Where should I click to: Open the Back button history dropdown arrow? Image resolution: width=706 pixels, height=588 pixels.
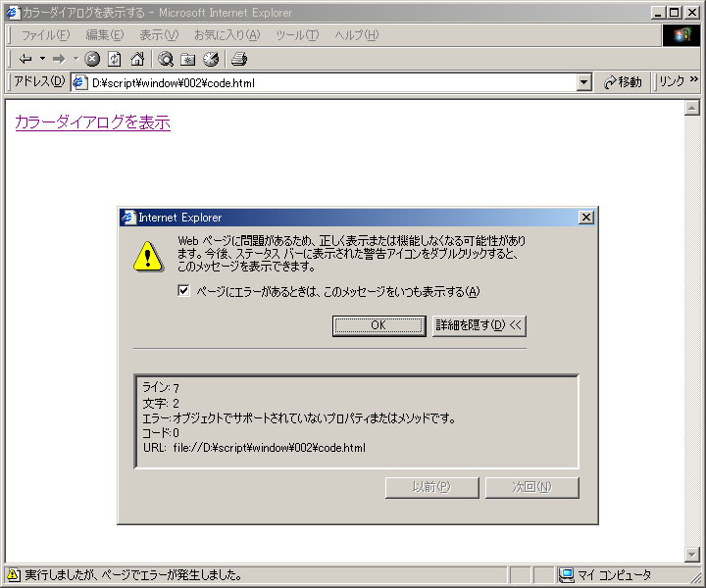tap(43, 59)
